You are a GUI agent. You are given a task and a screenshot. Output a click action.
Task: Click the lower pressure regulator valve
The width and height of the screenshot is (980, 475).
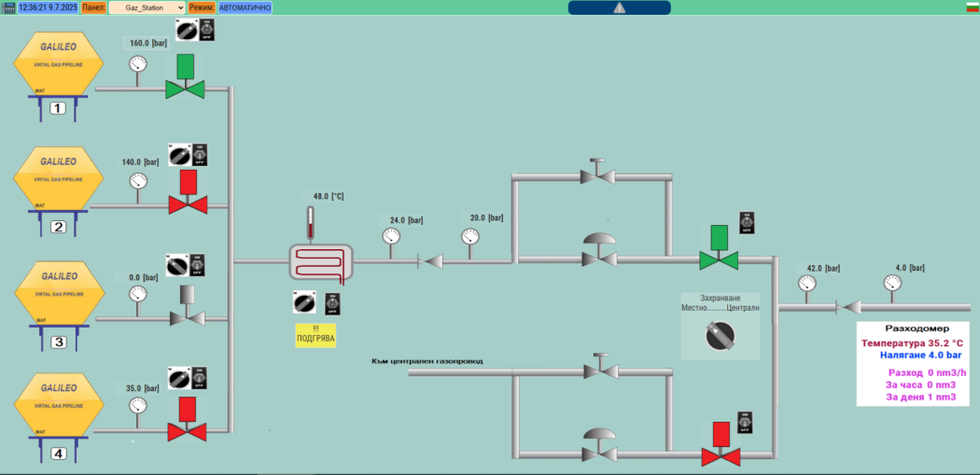(x=598, y=446)
